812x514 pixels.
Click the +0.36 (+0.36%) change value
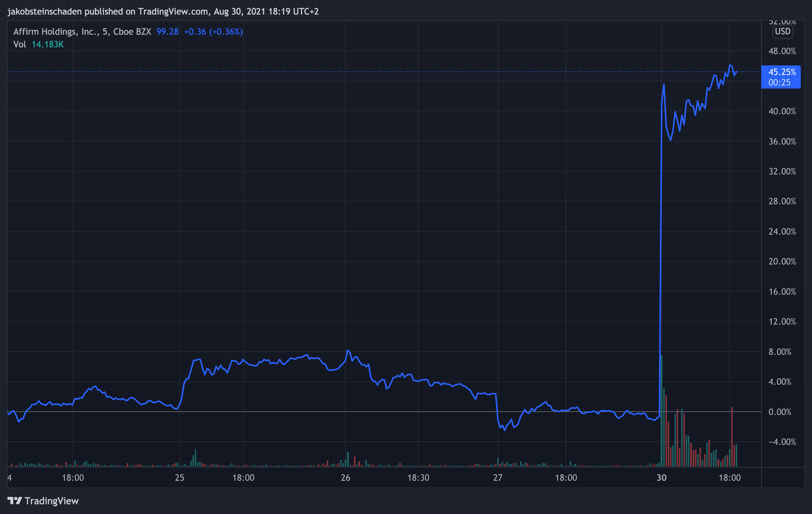pos(213,32)
